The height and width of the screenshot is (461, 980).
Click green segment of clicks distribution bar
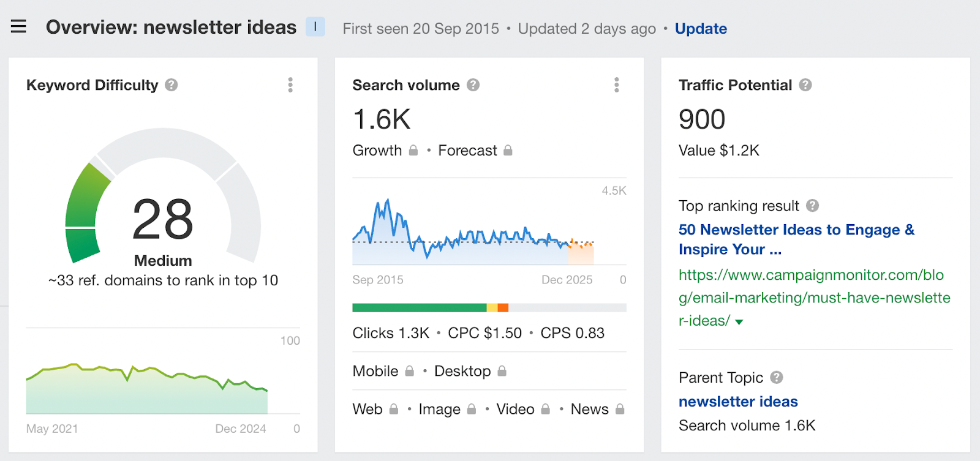coord(419,308)
